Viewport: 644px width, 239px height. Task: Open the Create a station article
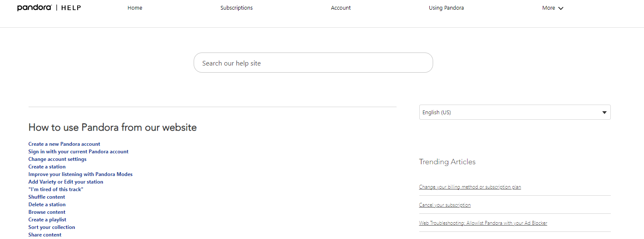click(47, 167)
